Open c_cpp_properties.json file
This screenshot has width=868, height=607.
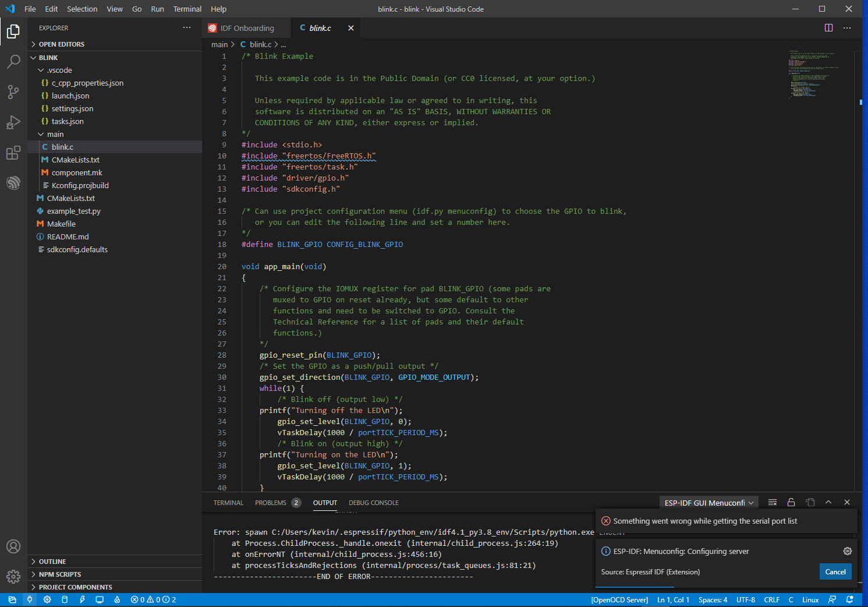coord(115,83)
